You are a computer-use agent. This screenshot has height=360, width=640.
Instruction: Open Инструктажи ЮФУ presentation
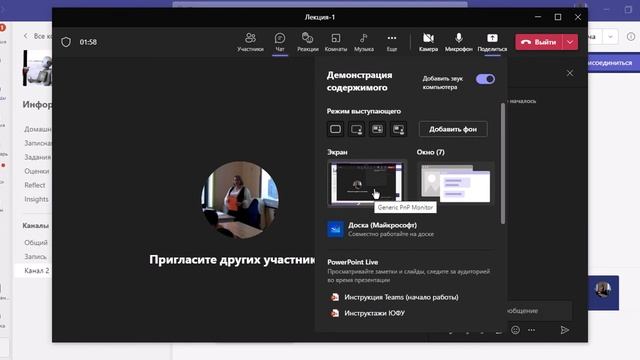click(x=367, y=313)
